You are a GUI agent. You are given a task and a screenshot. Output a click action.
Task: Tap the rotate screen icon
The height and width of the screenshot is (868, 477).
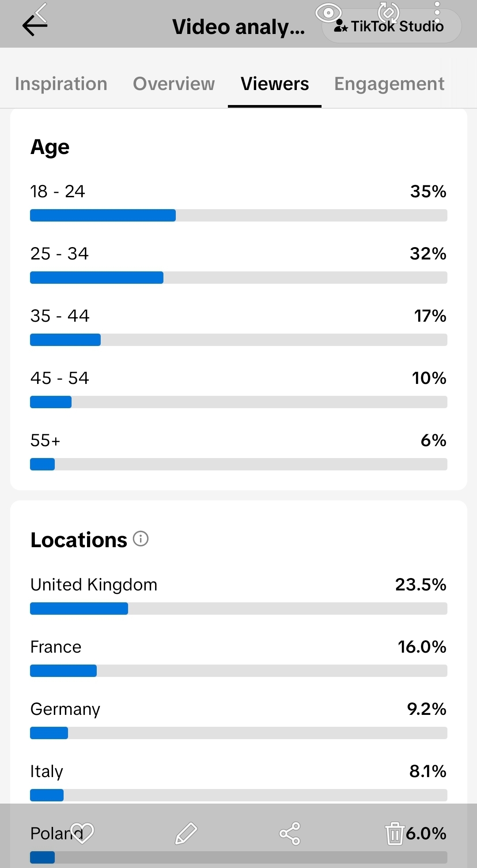[389, 12]
